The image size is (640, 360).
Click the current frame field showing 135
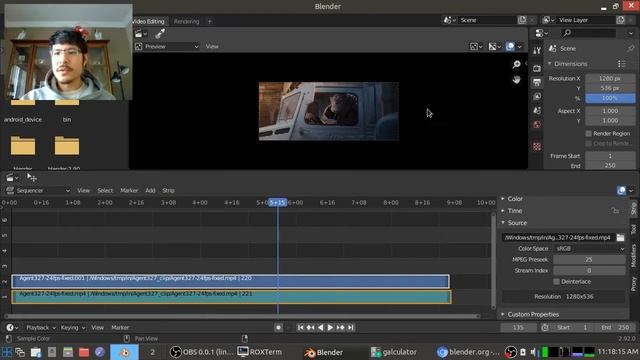[518, 327]
